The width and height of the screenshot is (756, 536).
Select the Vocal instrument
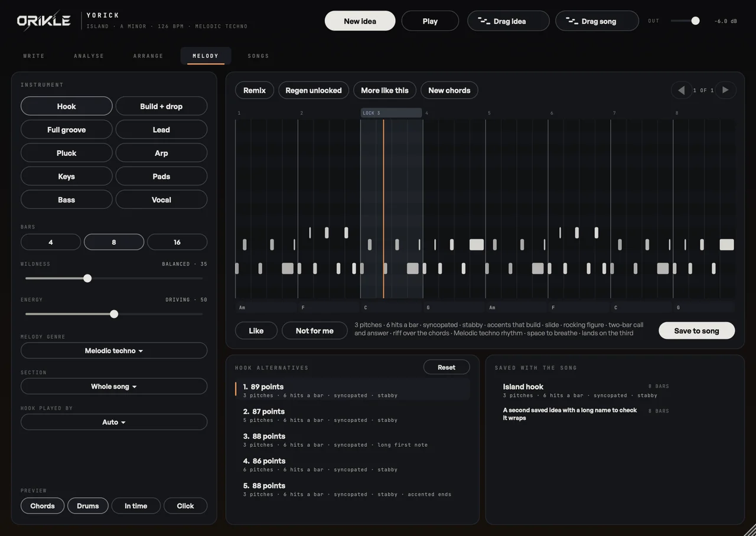tap(161, 200)
